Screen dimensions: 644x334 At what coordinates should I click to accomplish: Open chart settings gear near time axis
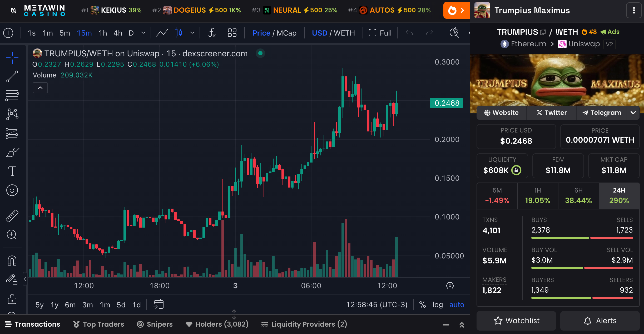coord(450,286)
